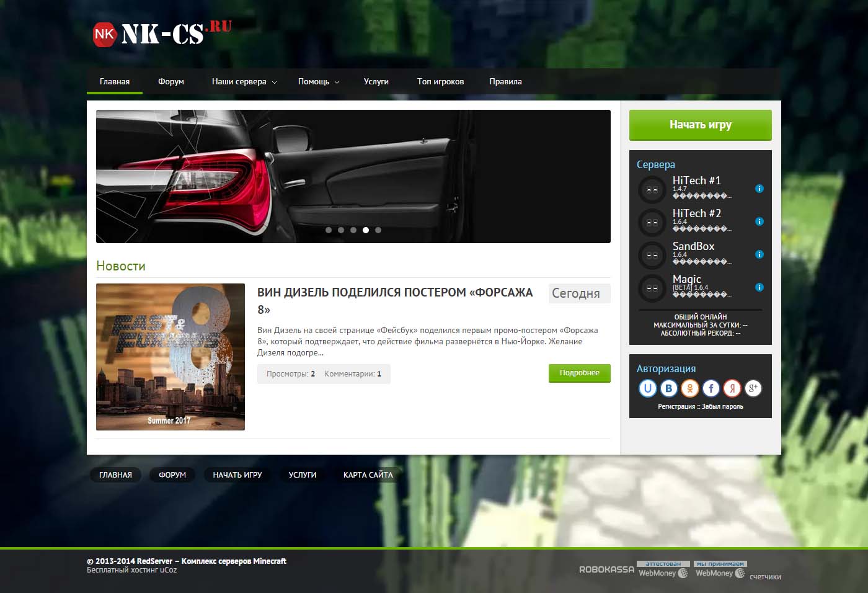Open Форум in top navigation
The height and width of the screenshot is (593, 868).
click(x=171, y=82)
